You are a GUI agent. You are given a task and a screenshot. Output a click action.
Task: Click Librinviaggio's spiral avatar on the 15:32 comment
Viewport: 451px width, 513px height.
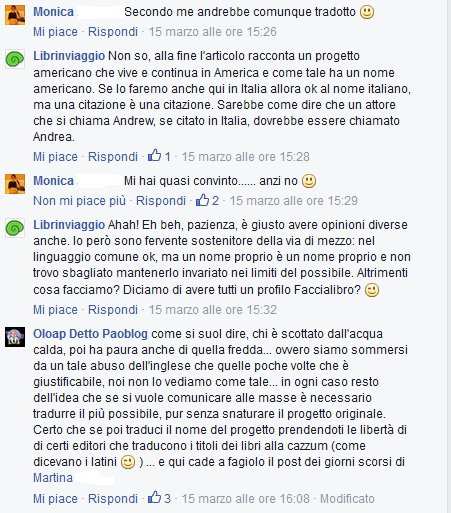(x=15, y=228)
